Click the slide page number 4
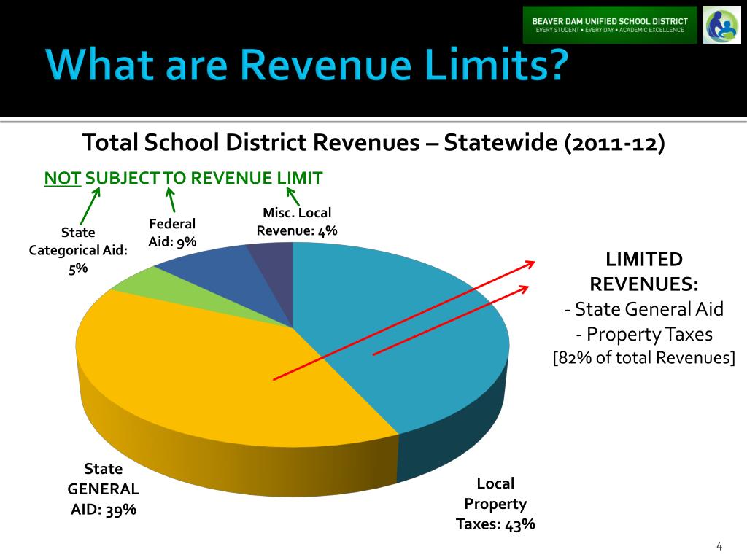The image size is (747, 560). coord(719,546)
